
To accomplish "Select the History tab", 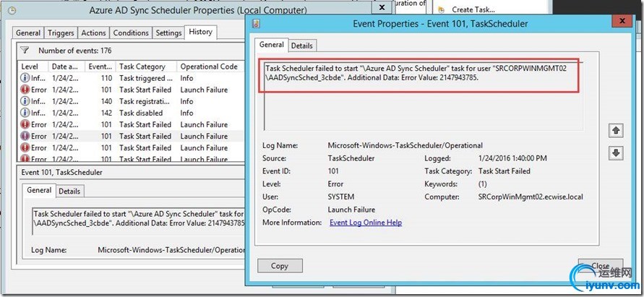I will click(200, 32).
